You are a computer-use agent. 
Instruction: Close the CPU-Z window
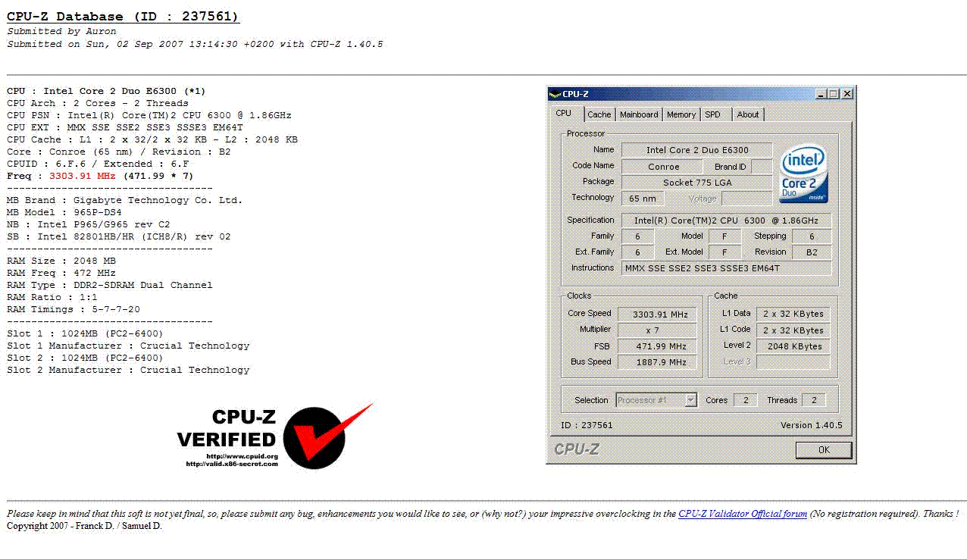tap(847, 94)
